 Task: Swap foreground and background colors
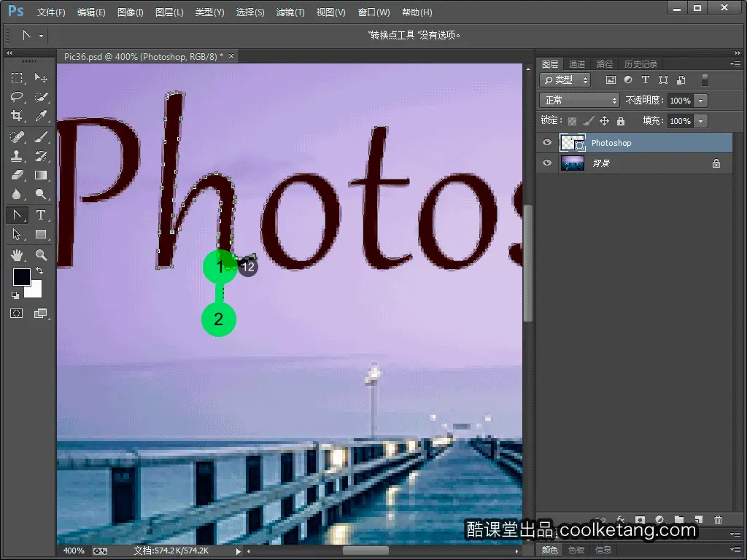point(39,271)
